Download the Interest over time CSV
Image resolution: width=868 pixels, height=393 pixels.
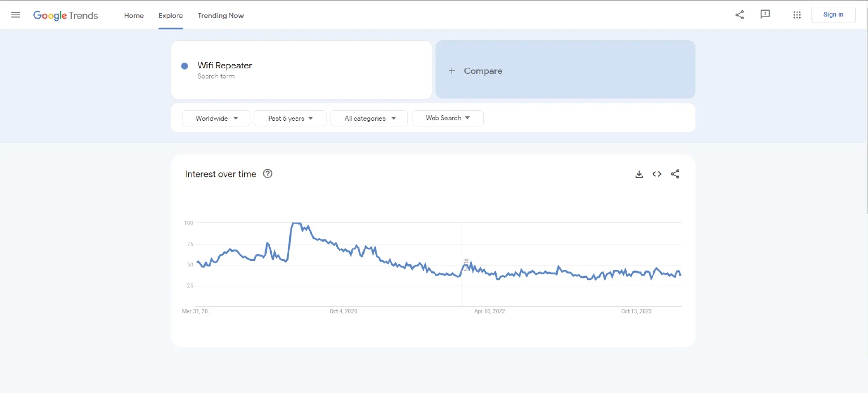(639, 174)
